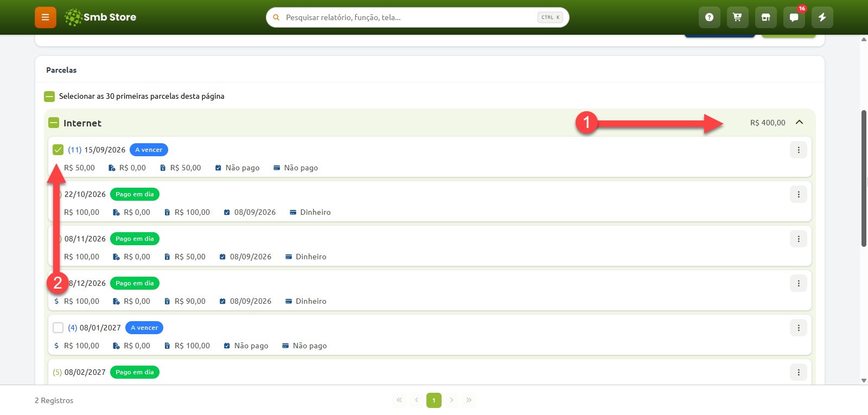Click the store front icon in header
This screenshot has width=868, height=415.
[x=765, y=17]
